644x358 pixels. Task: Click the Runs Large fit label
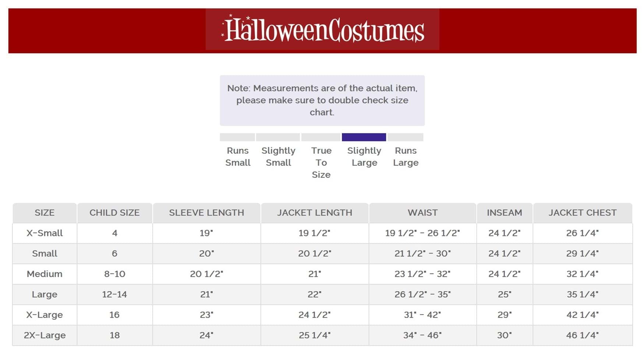[x=406, y=157]
